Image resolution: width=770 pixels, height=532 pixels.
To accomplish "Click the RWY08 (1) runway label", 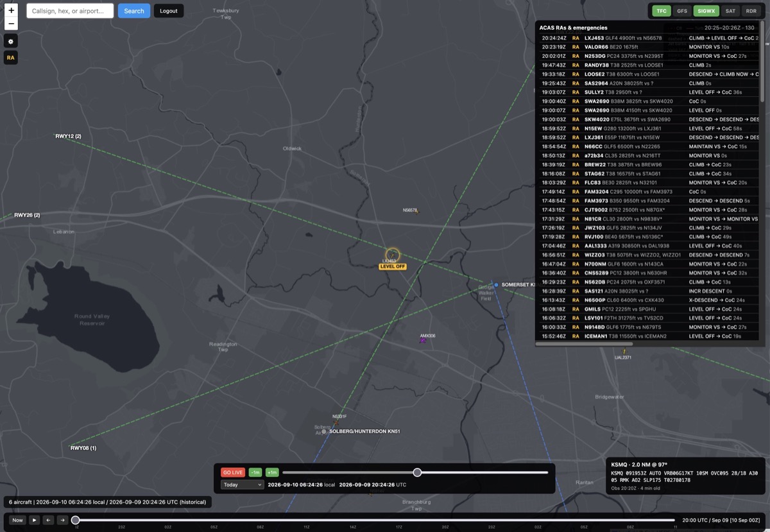I will pyautogui.click(x=83, y=448).
